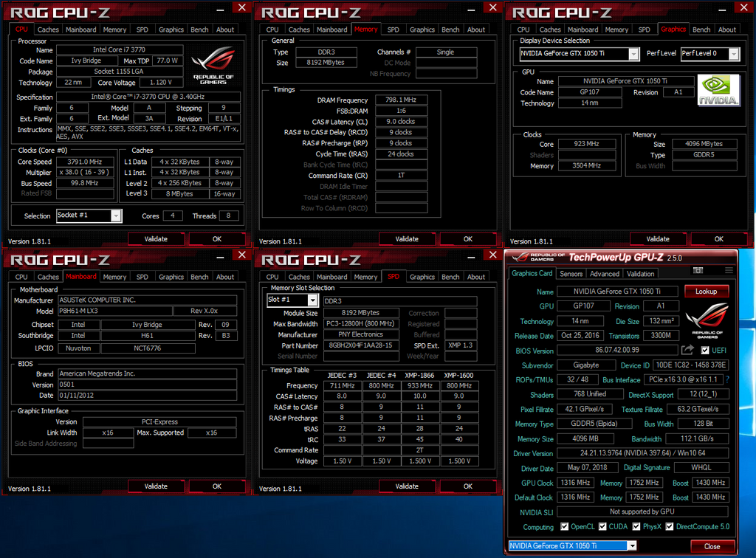Screen dimensions: 756x558
Task: Switch to the GPU-Z Sensors tab
Action: click(571, 274)
